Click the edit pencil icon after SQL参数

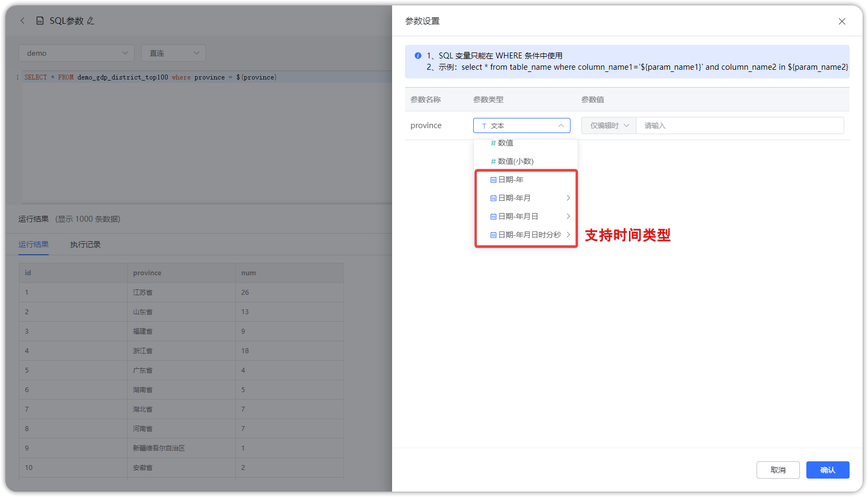pyautogui.click(x=90, y=21)
